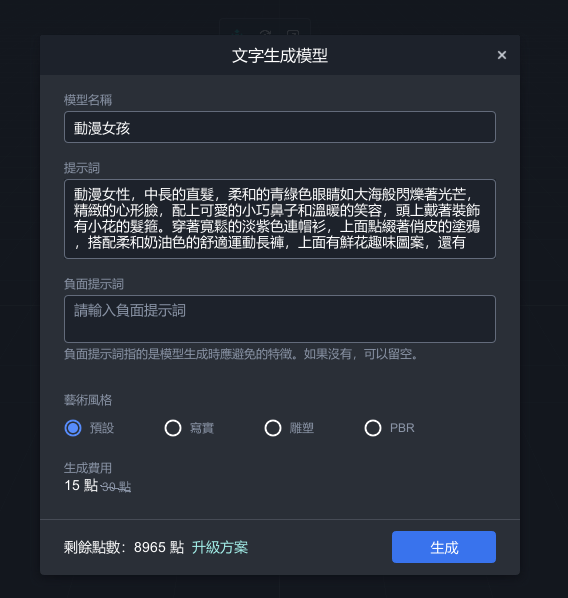
Task: Click the 15 點 generation cost value
Action: pos(81,485)
